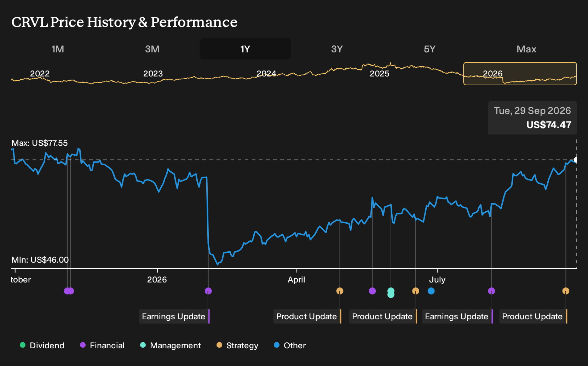Open the last Product Update label
Image resolution: width=588 pixels, height=366 pixels.
(x=533, y=316)
